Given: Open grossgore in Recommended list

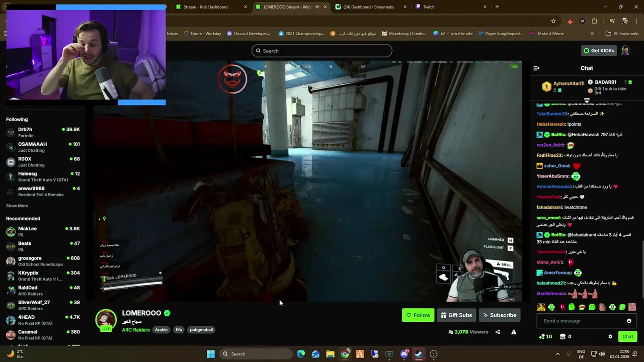Looking at the screenshot, I should [43, 261].
